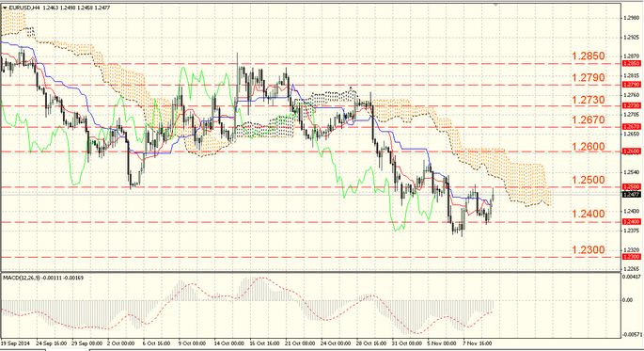Click the large orange 1.2500 level label

point(589,180)
